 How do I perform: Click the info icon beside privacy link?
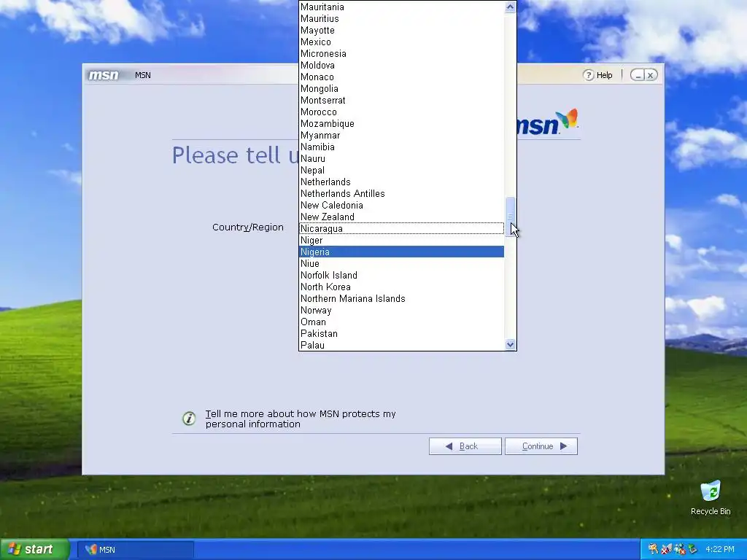pyautogui.click(x=189, y=419)
